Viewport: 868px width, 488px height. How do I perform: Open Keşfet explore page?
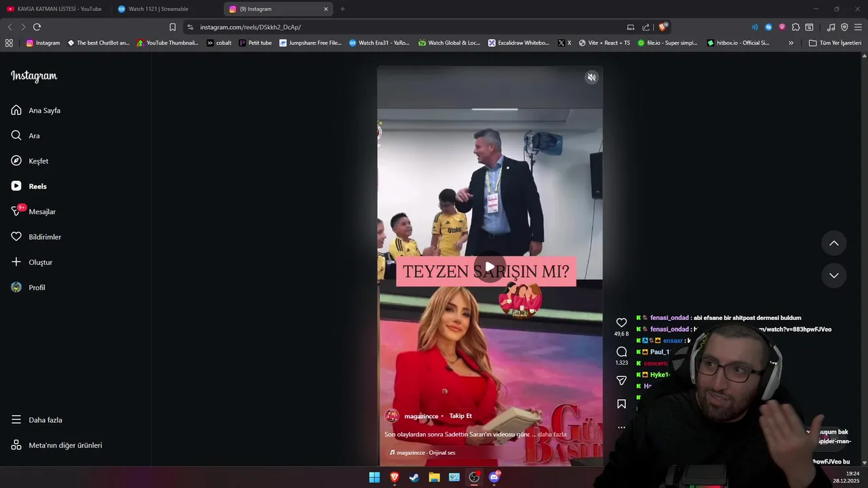[x=30, y=161]
